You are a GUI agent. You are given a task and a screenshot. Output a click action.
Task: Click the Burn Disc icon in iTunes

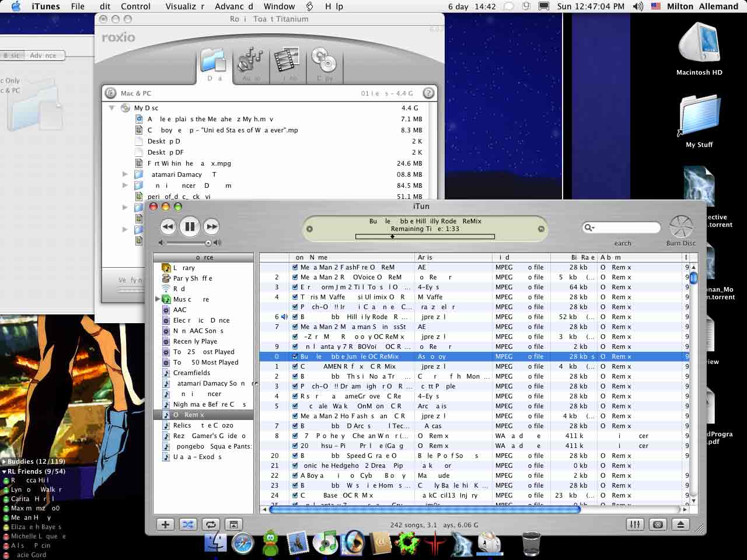pos(680,227)
